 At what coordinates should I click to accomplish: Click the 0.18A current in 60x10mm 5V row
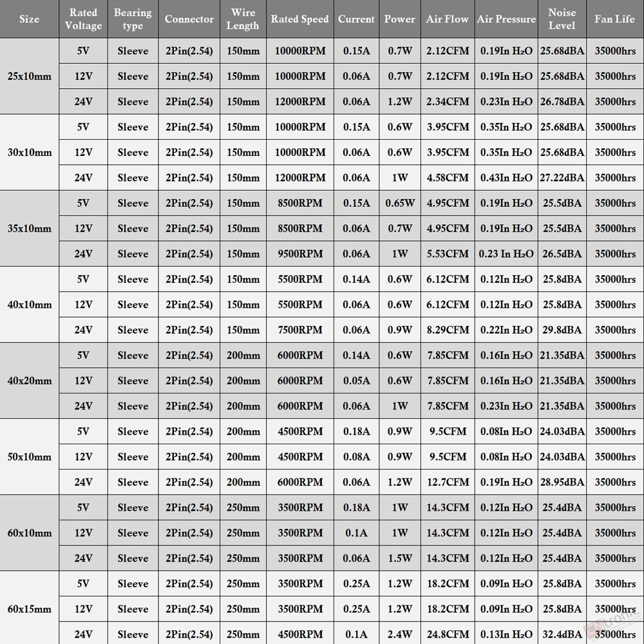click(357, 507)
